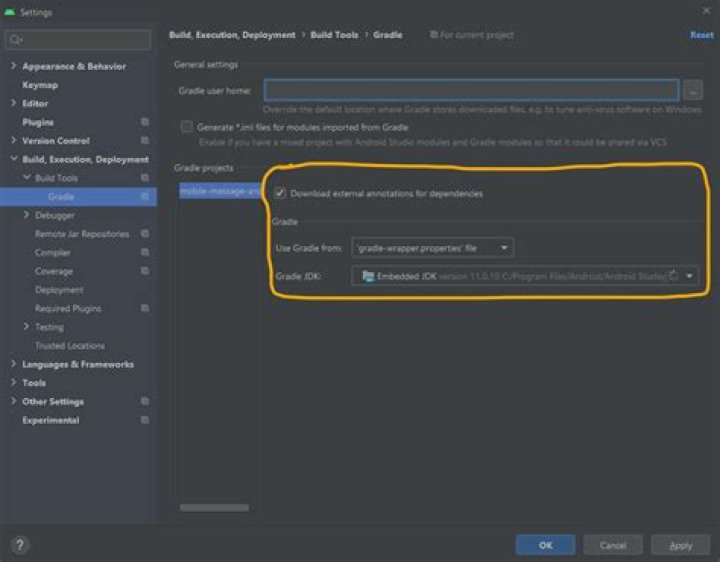The height and width of the screenshot is (562, 720).
Task: Expand the Debugger node
Action: (26, 215)
